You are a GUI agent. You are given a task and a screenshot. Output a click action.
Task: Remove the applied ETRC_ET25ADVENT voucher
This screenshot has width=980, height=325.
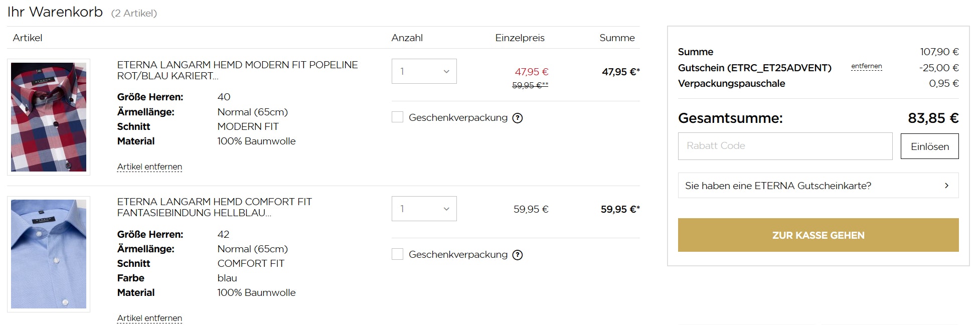coord(866,66)
